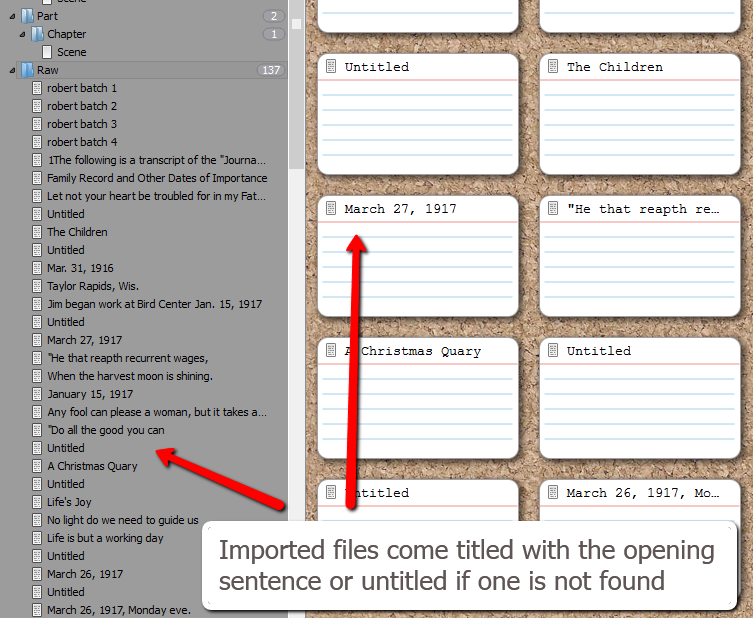Click the Chapter folder icon
This screenshot has width=753, height=618.
click(37, 34)
